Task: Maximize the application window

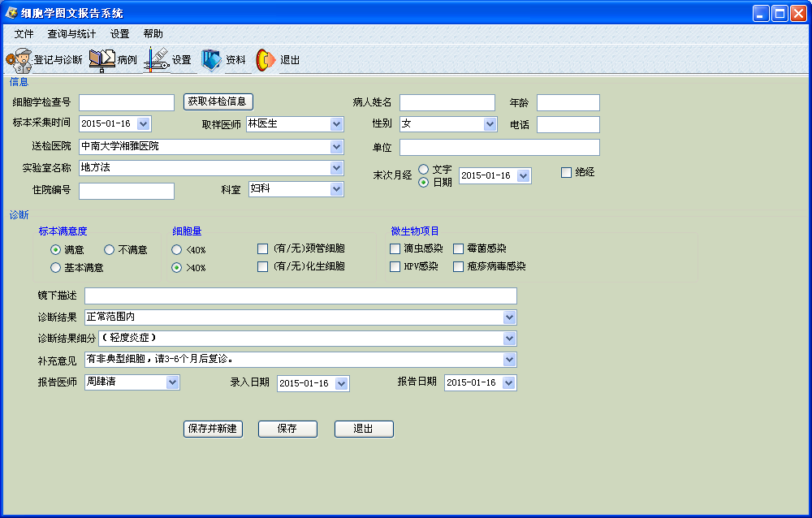Action: [x=780, y=13]
